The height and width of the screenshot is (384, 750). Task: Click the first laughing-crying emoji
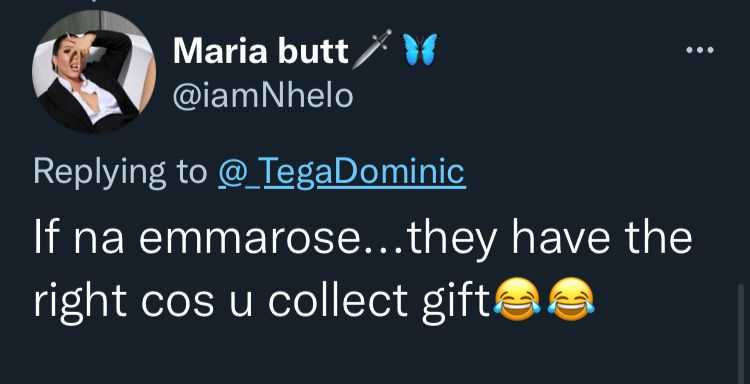point(517,299)
